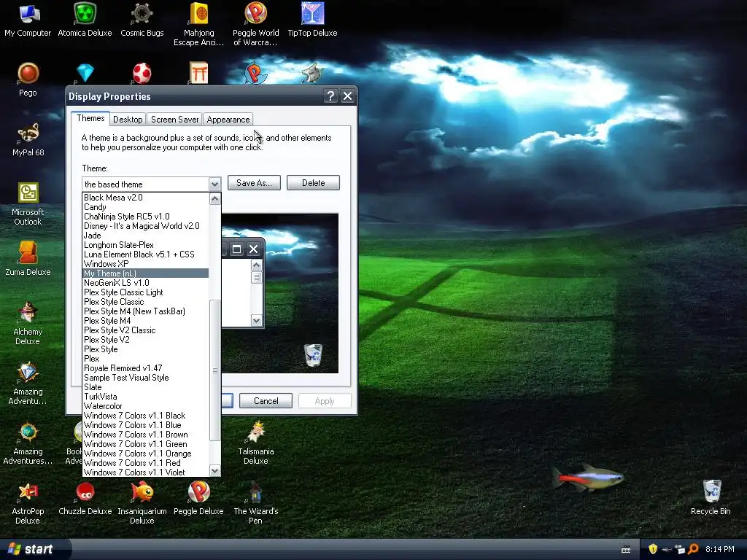This screenshot has width=747, height=560.
Task: Switch to the Desktop tab
Action: (128, 120)
